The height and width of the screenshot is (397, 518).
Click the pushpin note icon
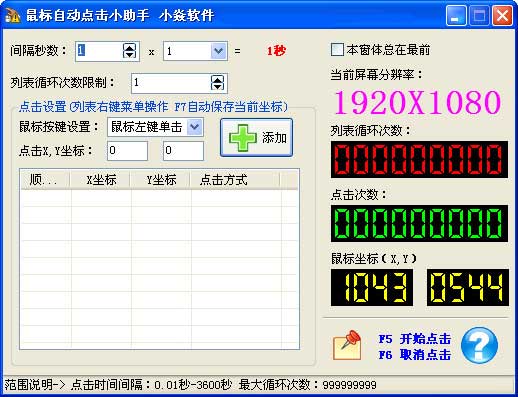point(347,345)
